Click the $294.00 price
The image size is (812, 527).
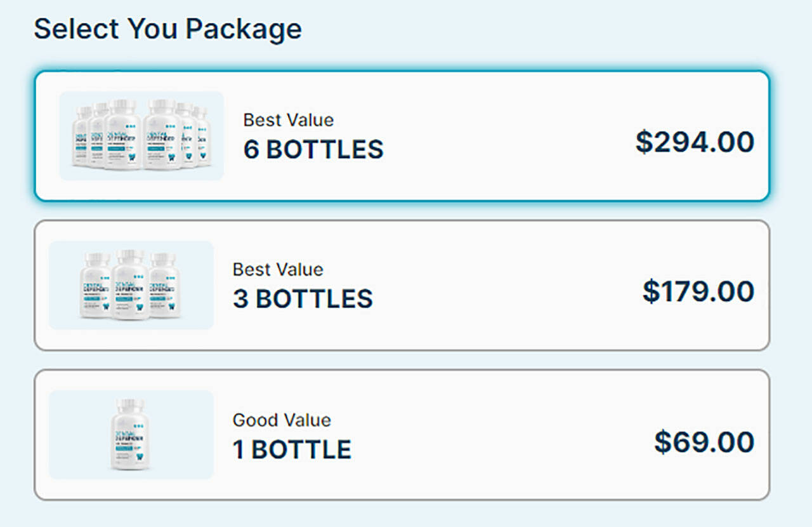coord(695,142)
